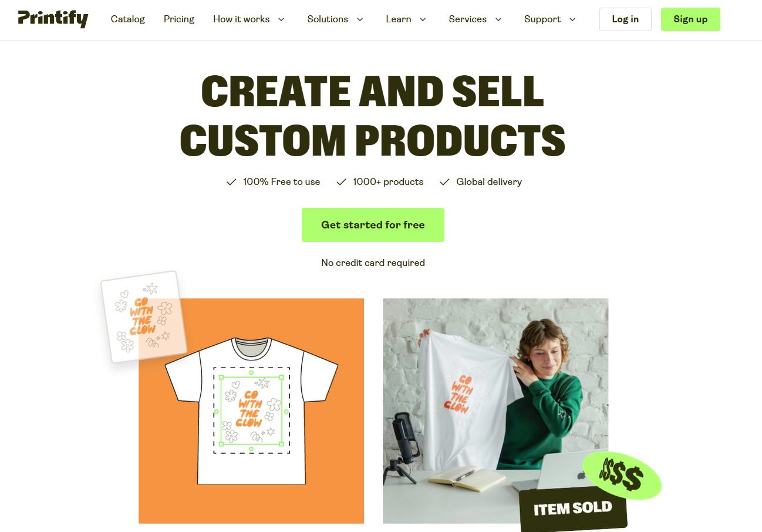Expand the Solutions menu chevron
The height and width of the screenshot is (532, 762).
360,19
